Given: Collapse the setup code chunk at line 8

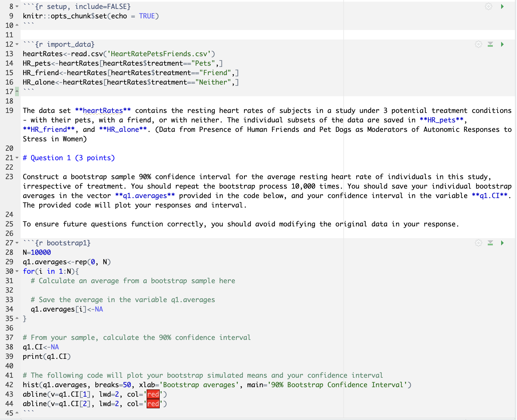Looking at the screenshot, I should 17,6.
